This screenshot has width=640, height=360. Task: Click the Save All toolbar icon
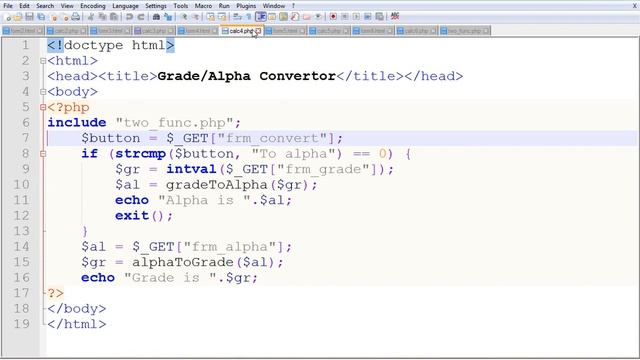pos(41,17)
